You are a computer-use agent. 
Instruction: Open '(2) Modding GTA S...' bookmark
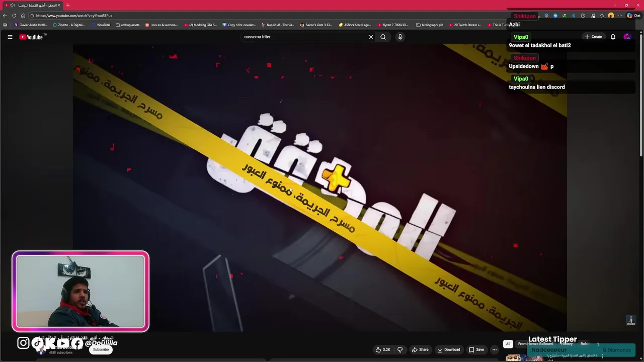click(200, 25)
